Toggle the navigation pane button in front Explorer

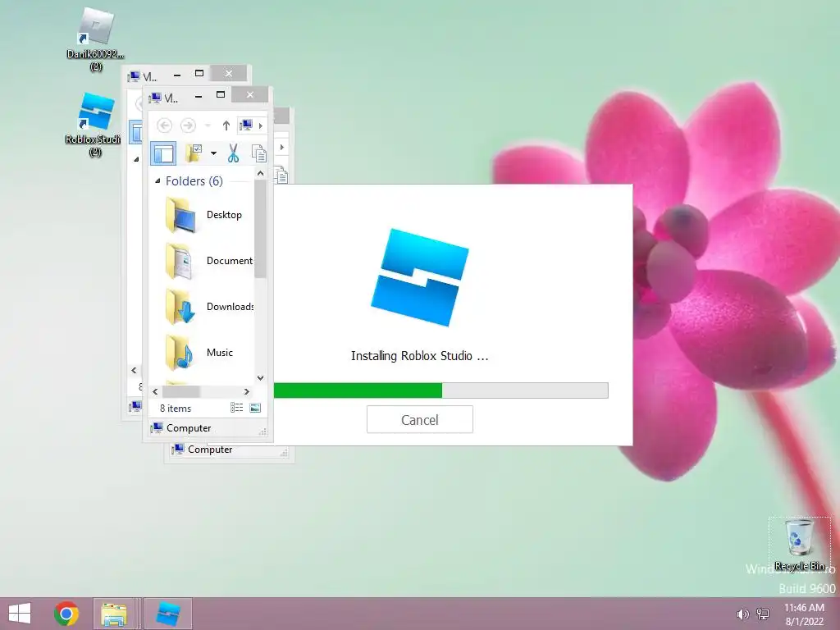point(163,153)
